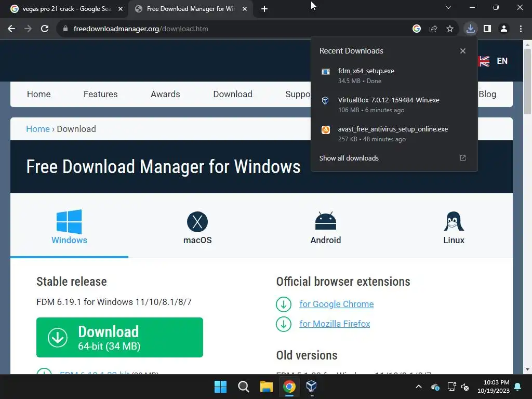Click the page's vertical scrollbar thumb
This screenshot has height=399, width=532.
(x=527, y=82)
